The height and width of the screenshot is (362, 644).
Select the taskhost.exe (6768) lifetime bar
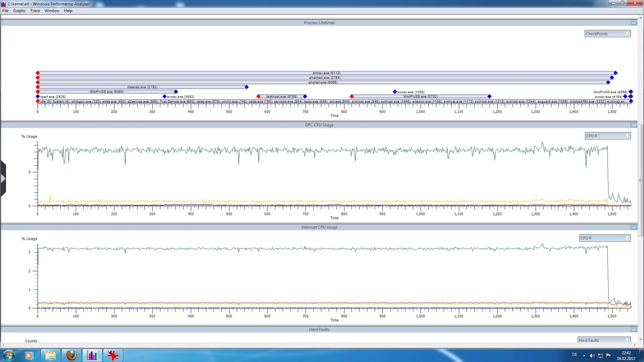[x=282, y=96]
